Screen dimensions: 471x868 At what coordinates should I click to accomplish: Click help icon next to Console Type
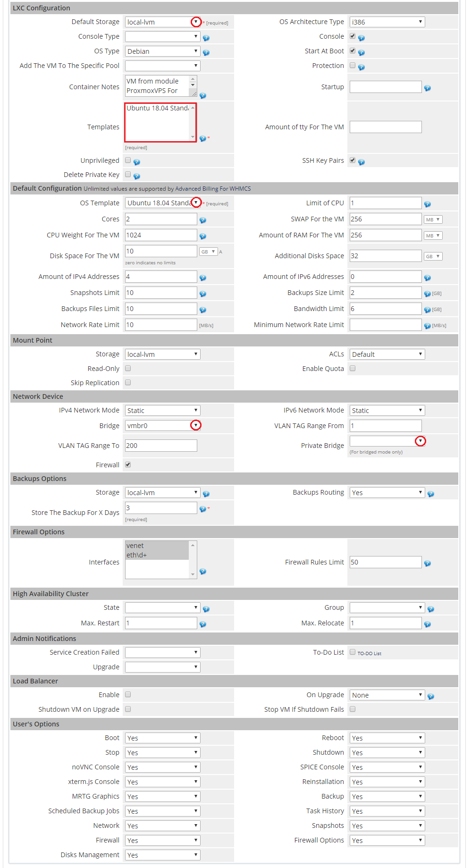point(206,38)
